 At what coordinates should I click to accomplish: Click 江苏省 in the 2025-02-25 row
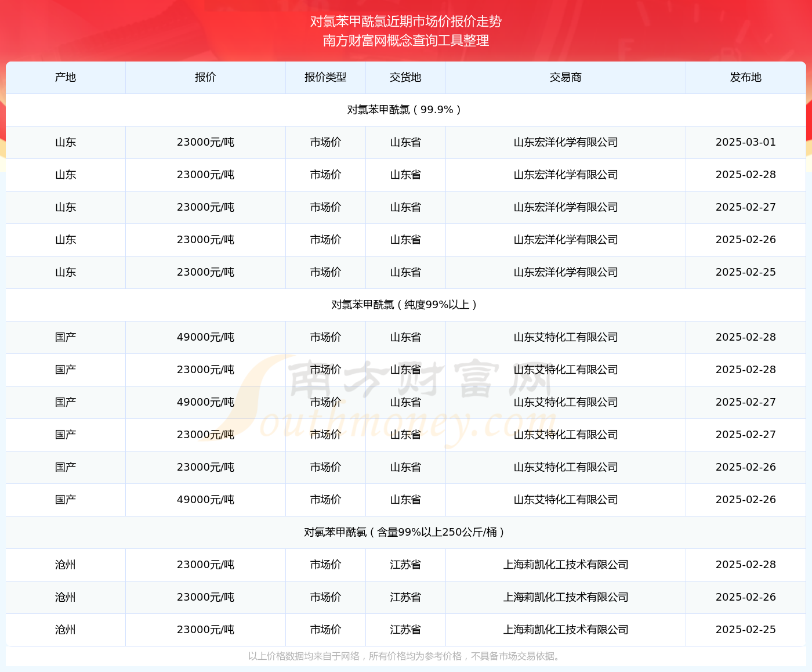[405, 630]
